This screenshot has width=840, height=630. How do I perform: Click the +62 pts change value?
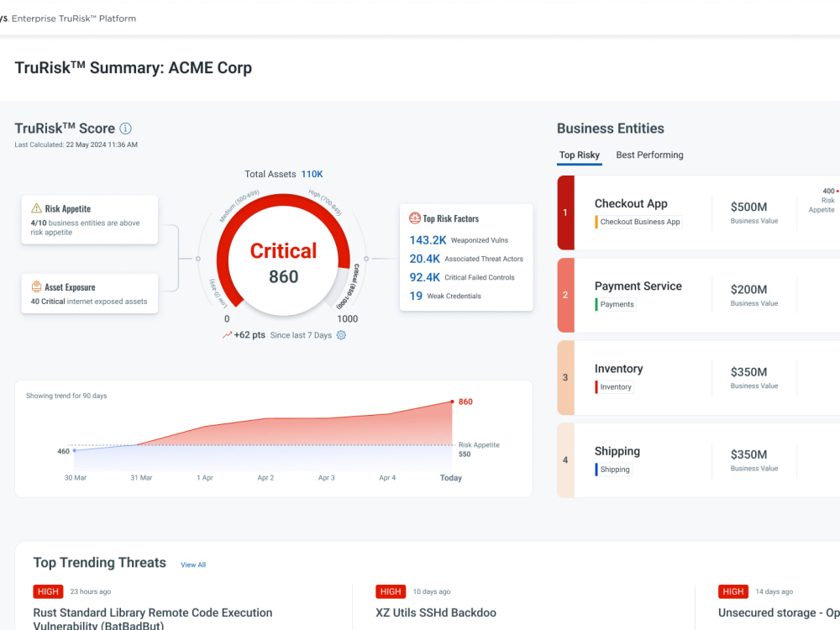click(249, 335)
